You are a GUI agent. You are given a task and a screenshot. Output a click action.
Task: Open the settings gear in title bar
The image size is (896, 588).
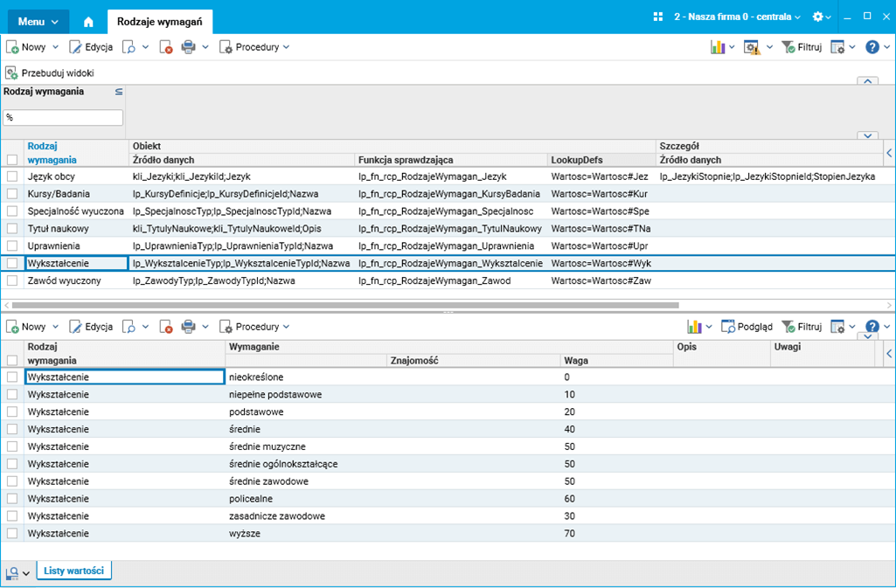pos(818,17)
